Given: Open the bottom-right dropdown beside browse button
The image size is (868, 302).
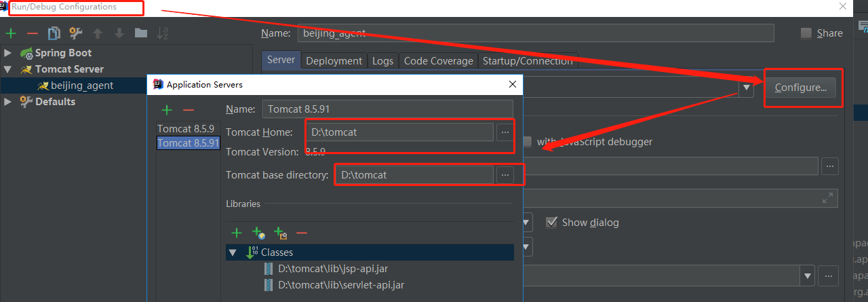Looking at the screenshot, I should click(808, 276).
